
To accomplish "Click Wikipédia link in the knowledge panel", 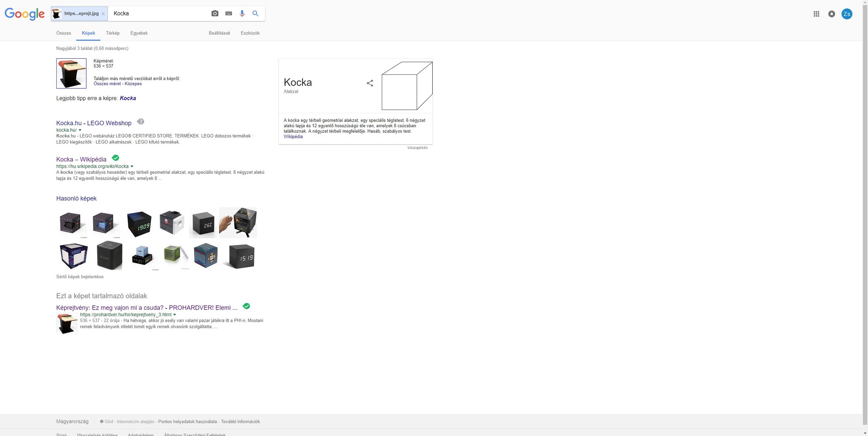I will (293, 137).
